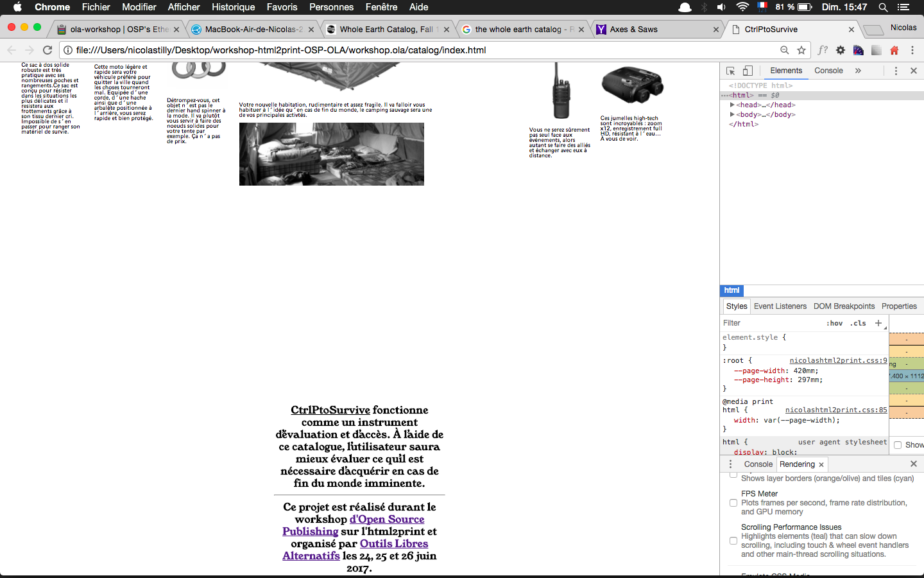This screenshot has width=924, height=578.
Task: Open the Favoris menu
Action: (x=282, y=7)
